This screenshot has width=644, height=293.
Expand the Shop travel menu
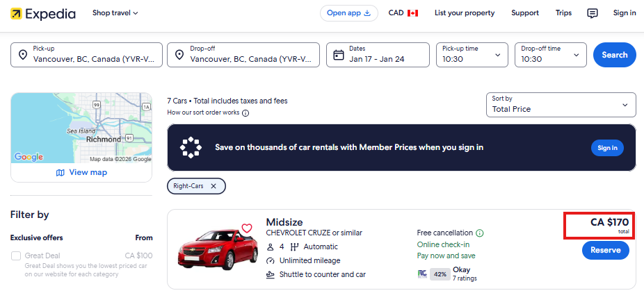pos(115,13)
